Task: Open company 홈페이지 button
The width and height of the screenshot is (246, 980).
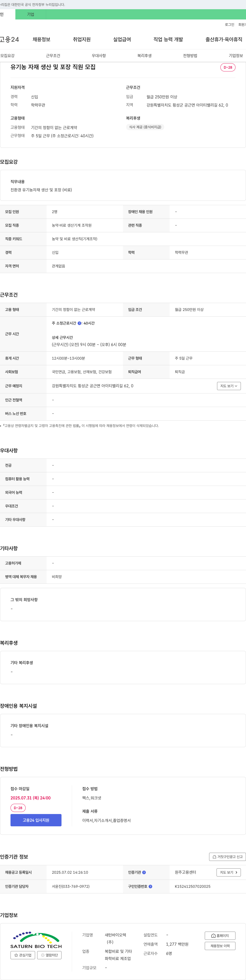Action: pyautogui.click(x=220, y=935)
